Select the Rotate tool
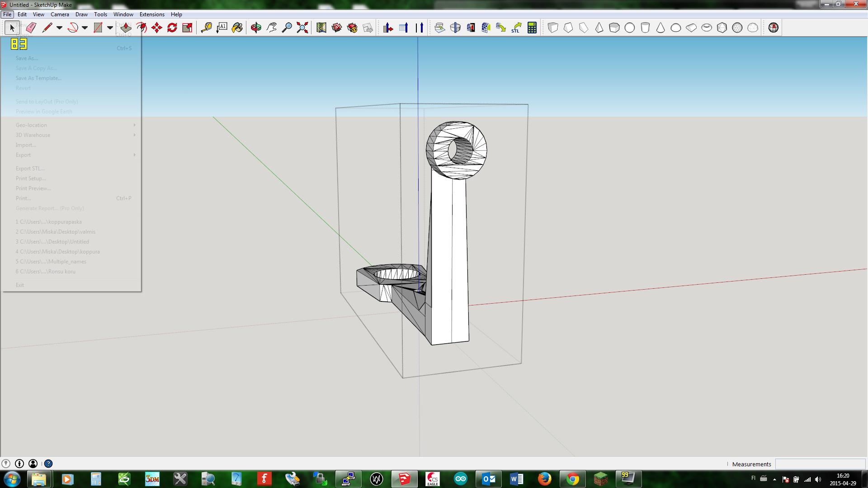Image resolution: width=868 pixels, height=488 pixels. 172,28
